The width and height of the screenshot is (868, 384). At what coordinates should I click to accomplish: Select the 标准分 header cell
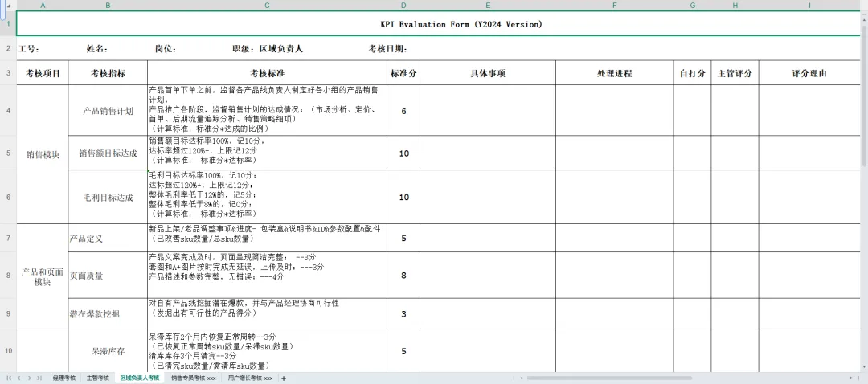[x=403, y=73]
